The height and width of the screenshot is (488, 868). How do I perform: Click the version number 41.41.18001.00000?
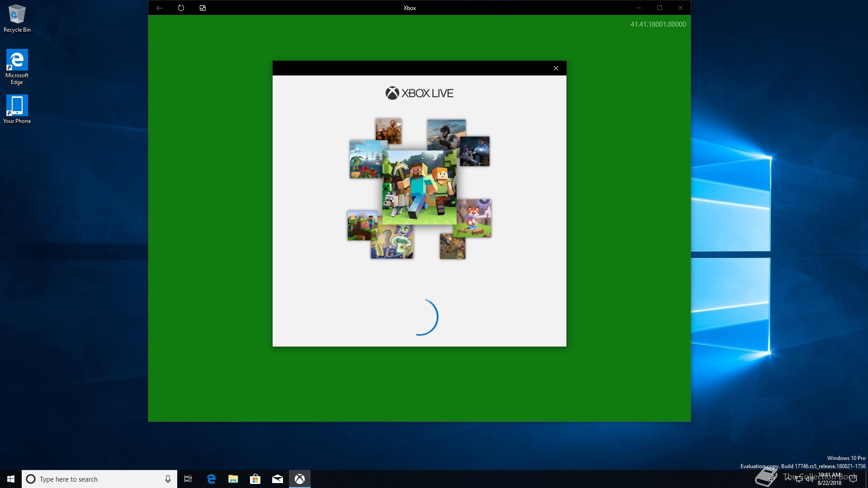658,24
